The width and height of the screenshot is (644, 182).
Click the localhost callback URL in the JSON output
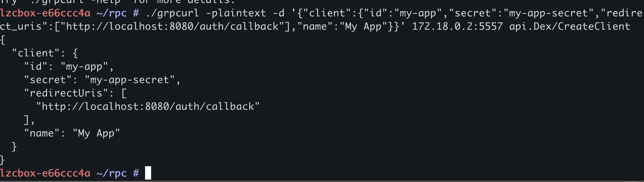tap(148, 106)
